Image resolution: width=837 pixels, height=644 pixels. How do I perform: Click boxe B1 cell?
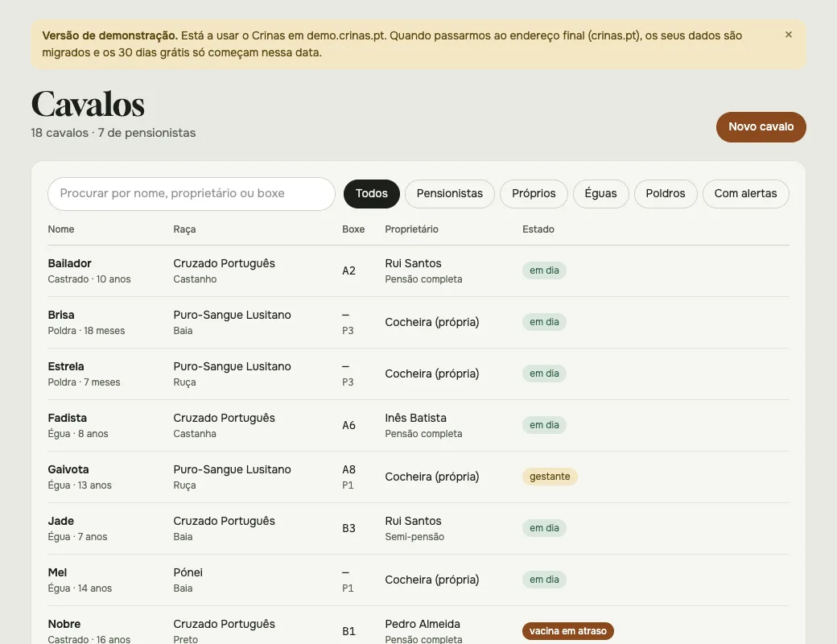[348, 632]
